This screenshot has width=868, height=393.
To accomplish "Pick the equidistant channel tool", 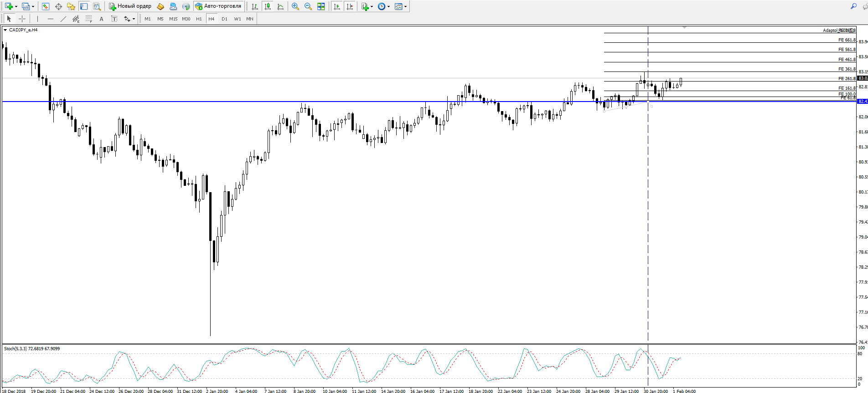I will [x=76, y=19].
